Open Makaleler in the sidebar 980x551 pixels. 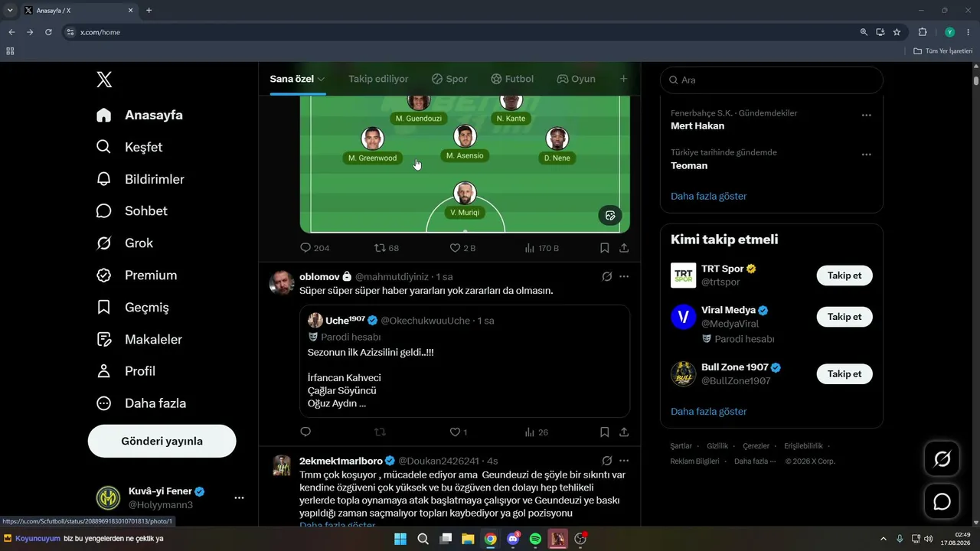tap(139, 340)
